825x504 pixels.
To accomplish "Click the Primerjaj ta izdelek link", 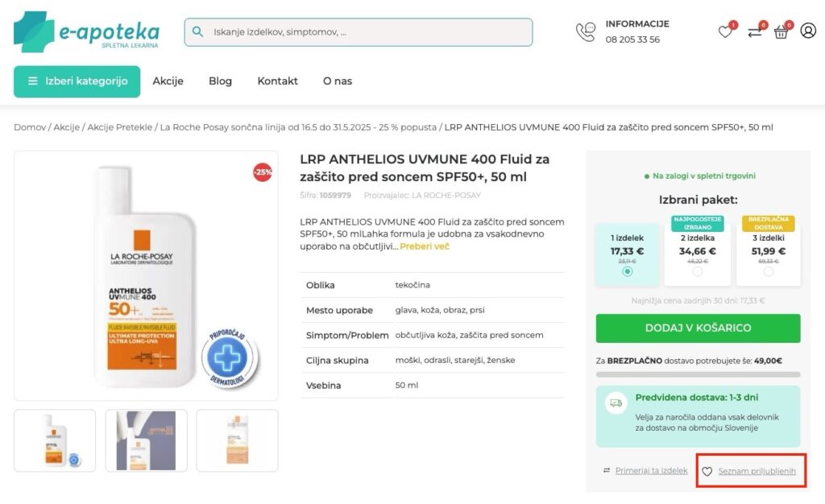I will 651,470.
